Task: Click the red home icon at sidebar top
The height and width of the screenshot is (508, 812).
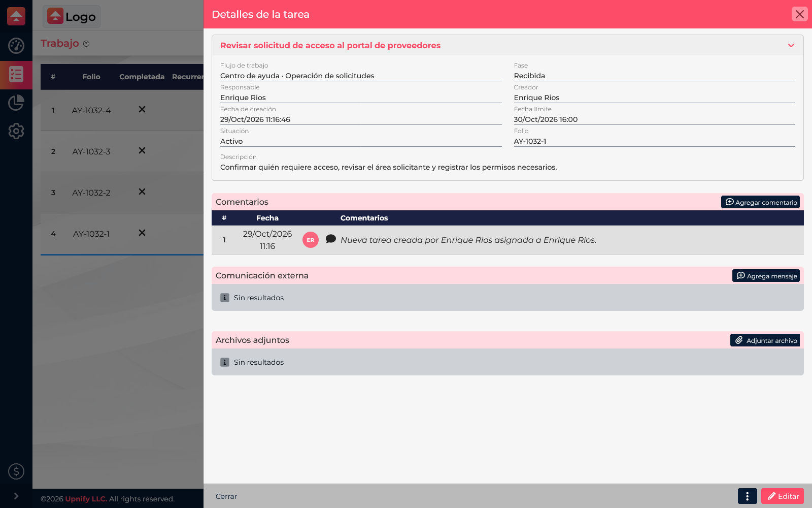Action: 16,16
